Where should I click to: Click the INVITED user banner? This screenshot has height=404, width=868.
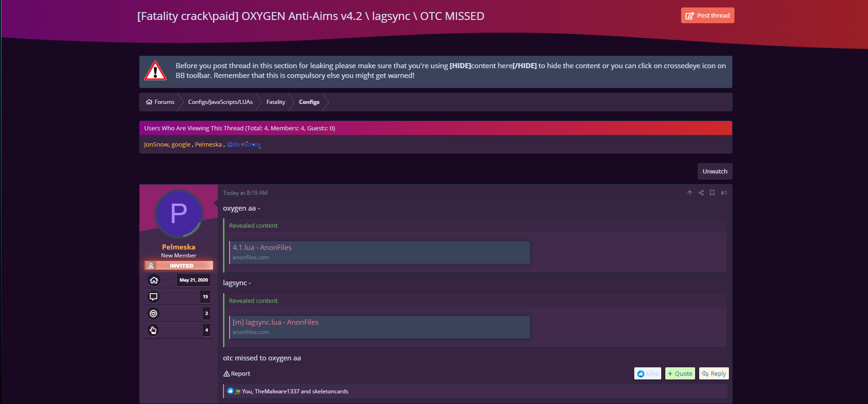pos(179,266)
